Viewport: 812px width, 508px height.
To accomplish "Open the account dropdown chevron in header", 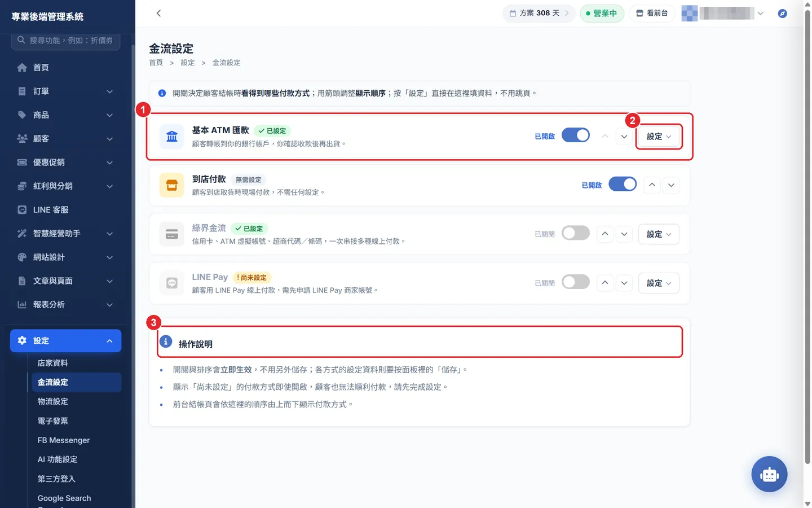I will coord(761,13).
